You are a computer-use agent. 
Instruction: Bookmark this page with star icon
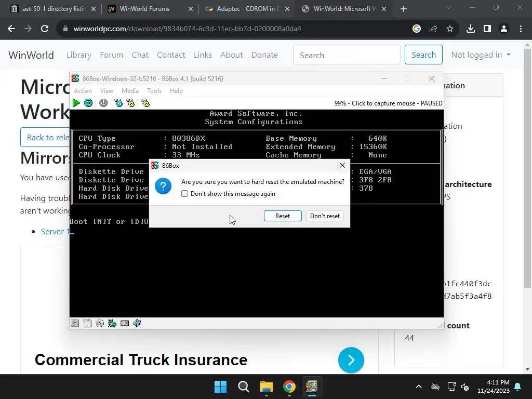pyautogui.click(x=450, y=29)
